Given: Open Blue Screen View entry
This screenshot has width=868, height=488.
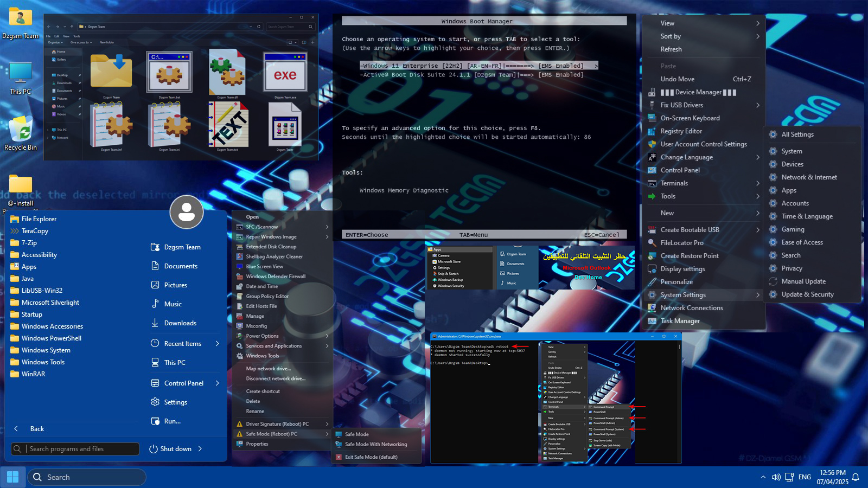Looking at the screenshot, I should [x=282, y=267].
